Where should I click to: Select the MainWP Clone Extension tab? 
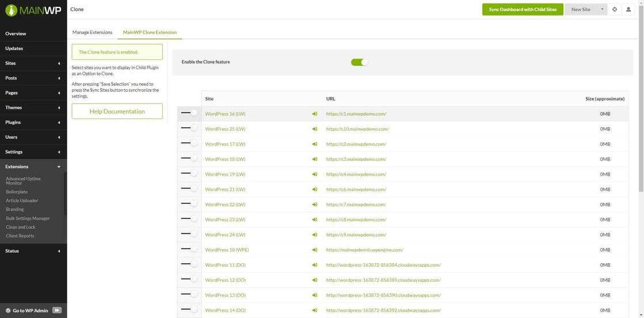pos(150,32)
